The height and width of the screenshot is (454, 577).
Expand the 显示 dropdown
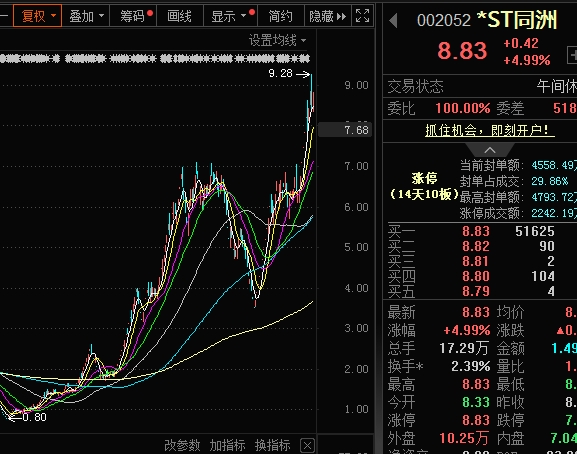coord(232,16)
